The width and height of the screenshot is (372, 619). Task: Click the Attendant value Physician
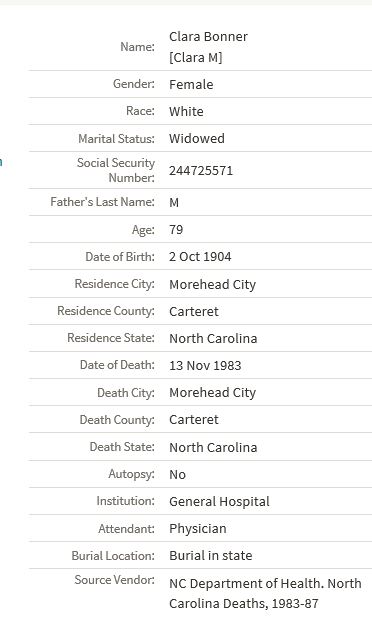click(197, 529)
